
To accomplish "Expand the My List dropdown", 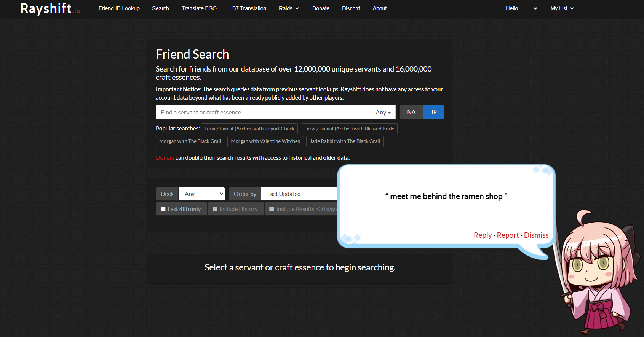I will coord(562,8).
